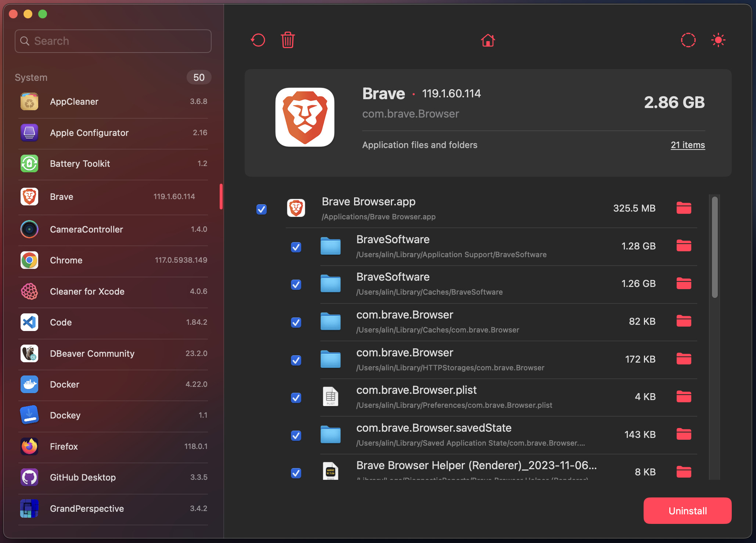Screen dimensions: 756x543
Task: Reveal Application Support BraveSoftware folder icon
Action: pyautogui.click(x=684, y=246)
